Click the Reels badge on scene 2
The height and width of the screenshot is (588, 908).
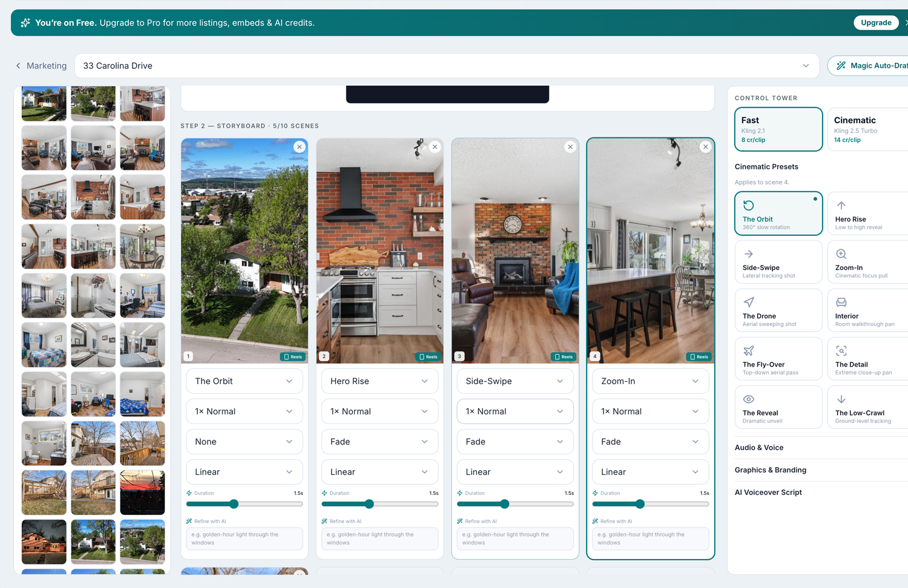coord(429,357)
